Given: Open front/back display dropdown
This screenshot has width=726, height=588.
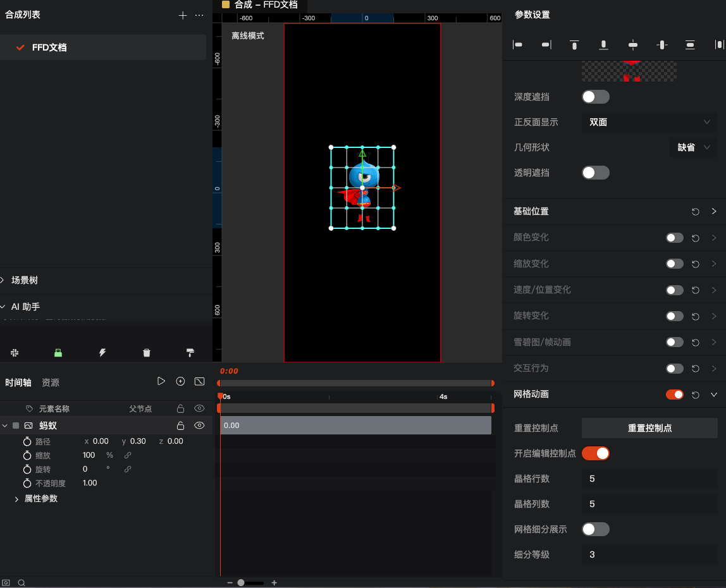Looking at the screenshot, I should (x=649, y=122).
